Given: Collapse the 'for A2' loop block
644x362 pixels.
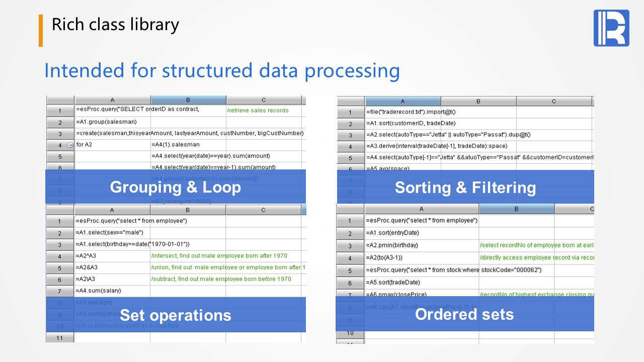Looking at the screenshot, I should (70, 145).
